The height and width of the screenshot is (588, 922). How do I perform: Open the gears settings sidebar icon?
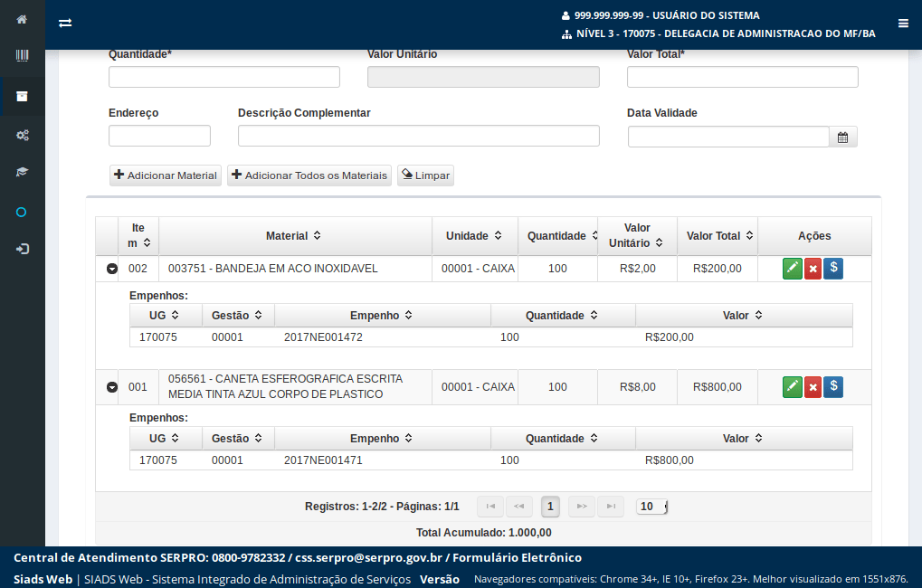tap(23, 136)
